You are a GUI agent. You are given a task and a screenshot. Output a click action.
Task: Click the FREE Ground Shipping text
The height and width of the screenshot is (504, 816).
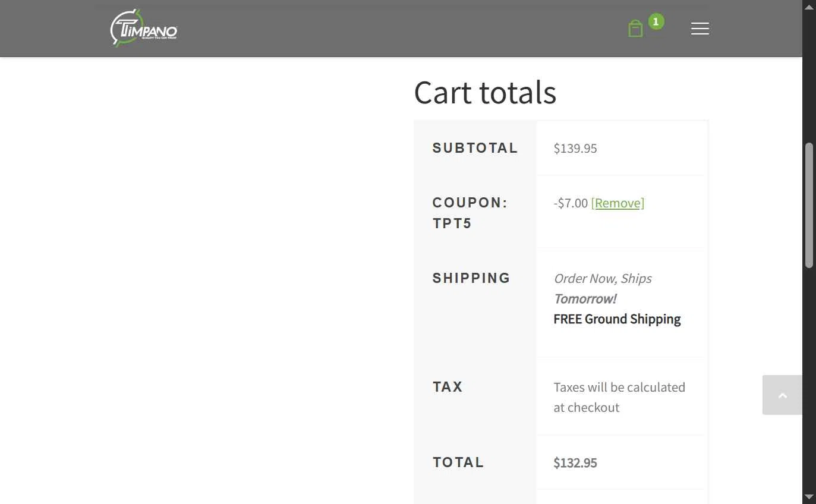[617, 319]
